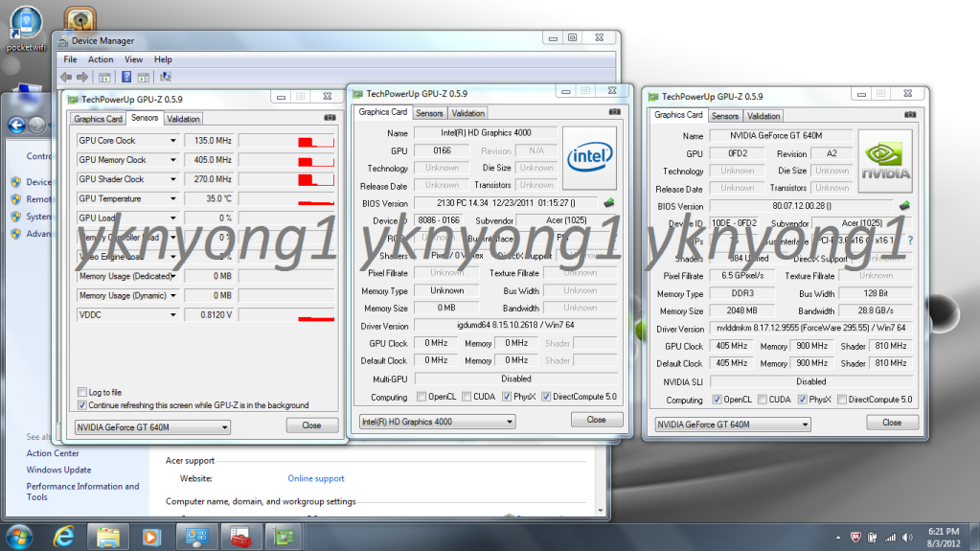Open the Action Center link
980x551 pixels.
pyautogui.click(x=53, y=453)
